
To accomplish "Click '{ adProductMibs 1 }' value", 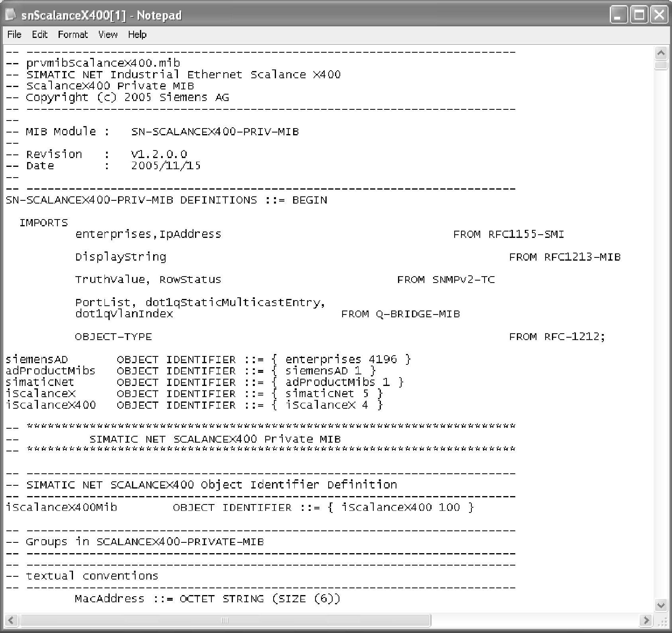I will click(x=338, y=382).
